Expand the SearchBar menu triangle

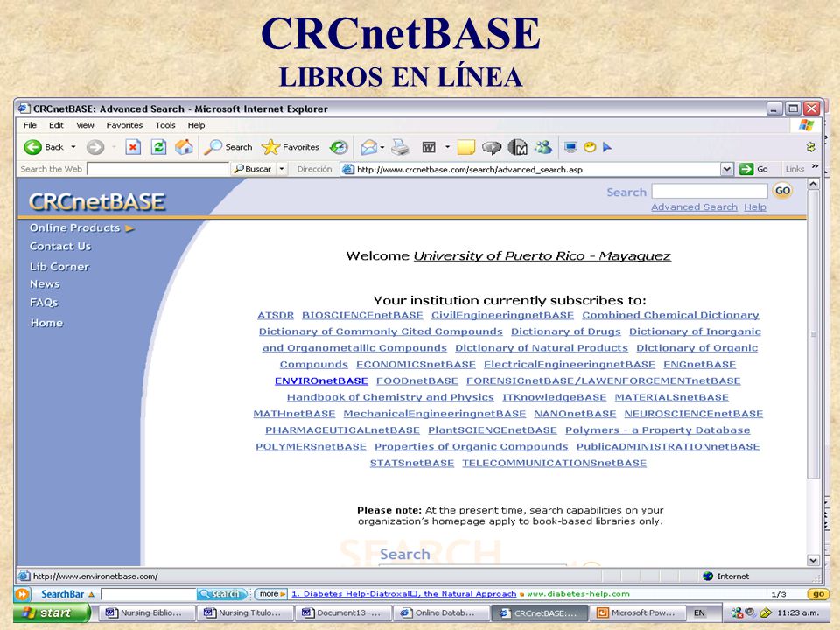point(91,595)
